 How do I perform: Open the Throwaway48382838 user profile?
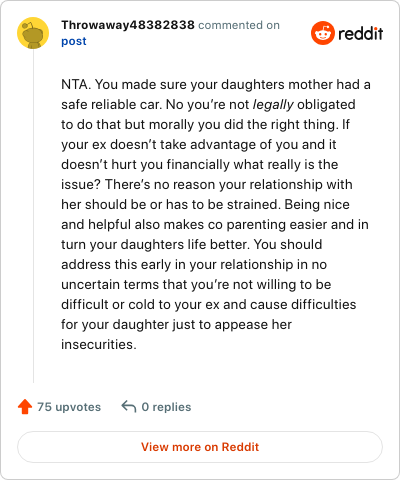tap(128, 25)
